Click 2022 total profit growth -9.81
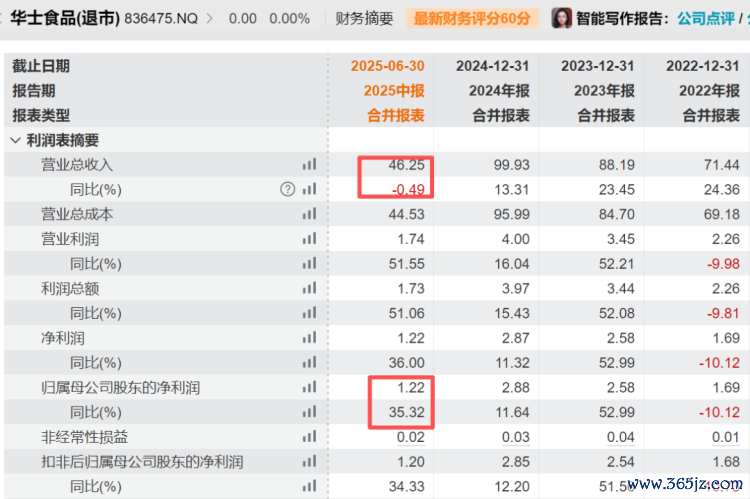 point(724,313)
